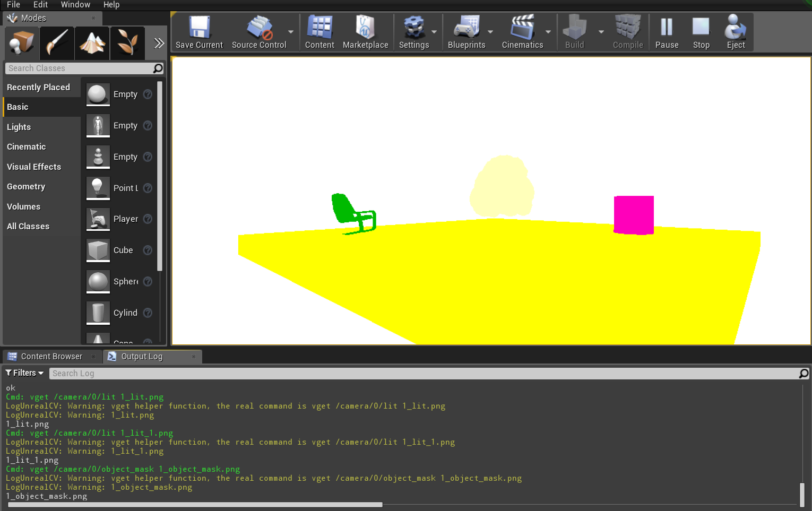Screen dimensions: 812x511
Task: Select the Place mode cube icon
Action: [21, 42]
